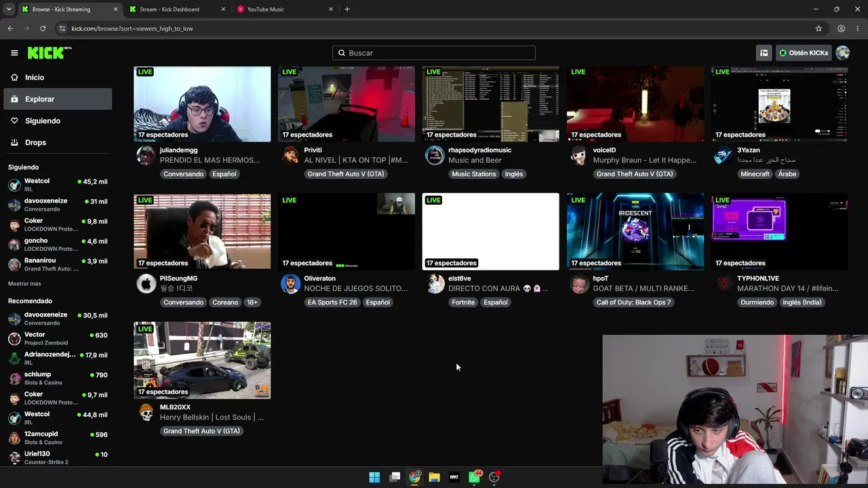Image resolution: width=868 pixels, height=488 pixels.
Task: Select the Inglés (India) language tag
Action: coord(802,302)
